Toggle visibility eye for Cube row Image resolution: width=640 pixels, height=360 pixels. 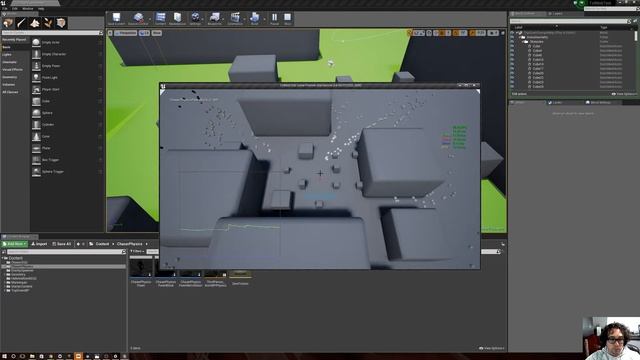click(512, 46)
